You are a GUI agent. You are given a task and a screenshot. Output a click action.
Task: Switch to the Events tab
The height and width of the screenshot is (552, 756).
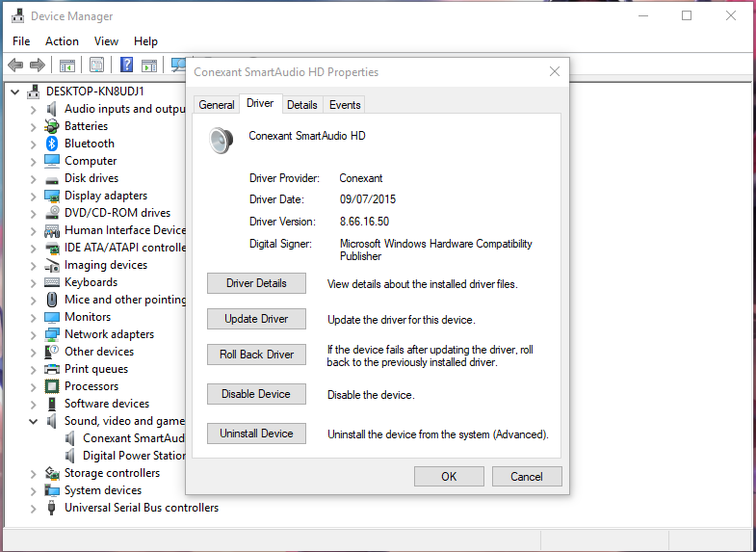point(345,105)
